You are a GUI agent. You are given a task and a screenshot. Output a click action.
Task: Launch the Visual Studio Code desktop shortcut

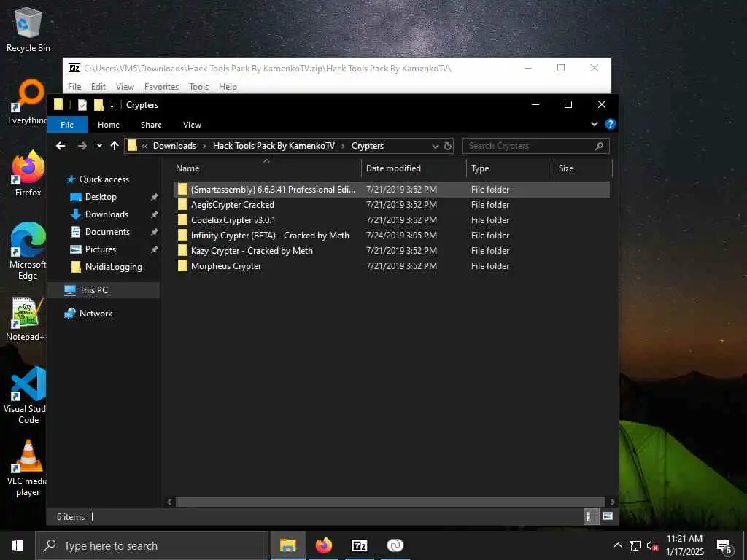point(27,395)
